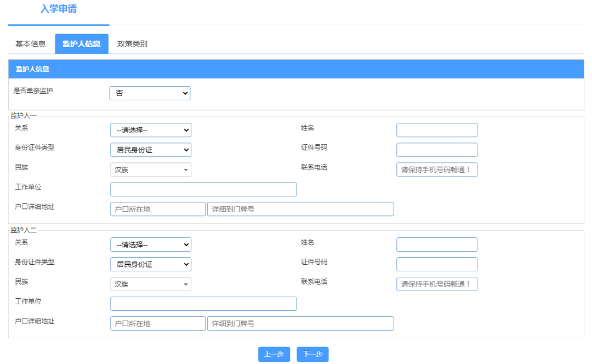The width and height of the screenshot is (592, 364).
Task: Click the 下一步 button
Action: pos(312,354)
